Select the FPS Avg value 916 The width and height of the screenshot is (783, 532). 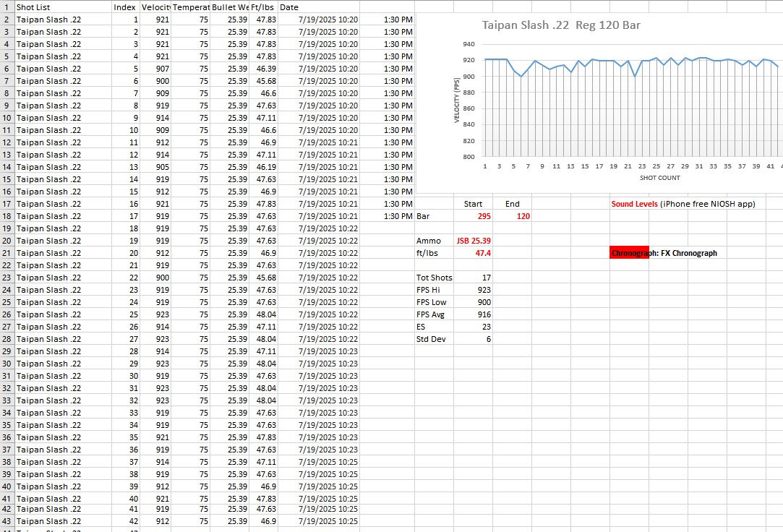[x=473, y=314]
